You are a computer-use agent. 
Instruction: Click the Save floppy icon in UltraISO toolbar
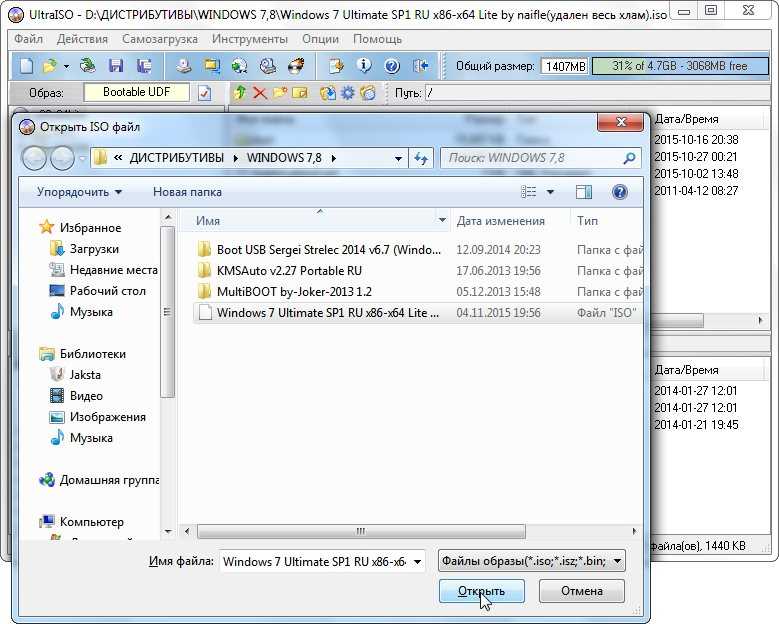point(116,66)
